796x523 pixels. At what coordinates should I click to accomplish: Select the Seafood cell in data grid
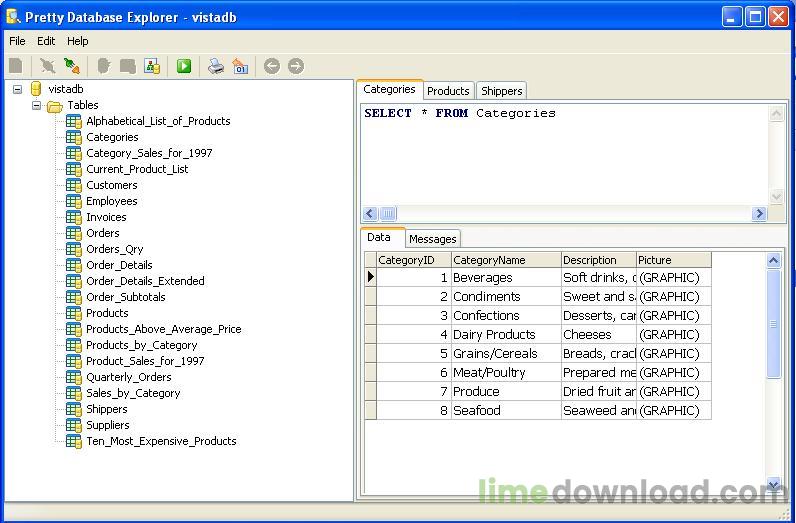(x=504, y=411)
